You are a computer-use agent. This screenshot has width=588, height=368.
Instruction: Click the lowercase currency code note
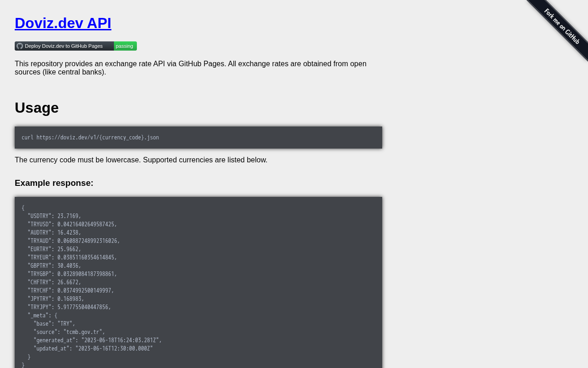point(141,160)
